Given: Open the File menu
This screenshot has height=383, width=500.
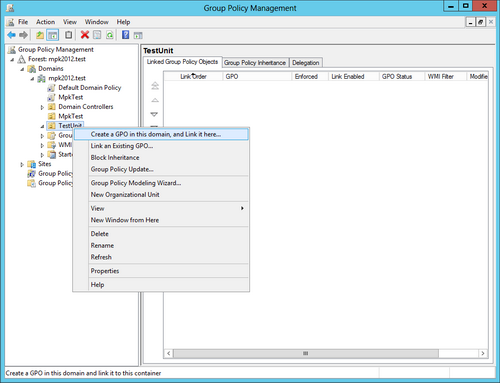Looking at the screenshot, I should tap(23, 22).
